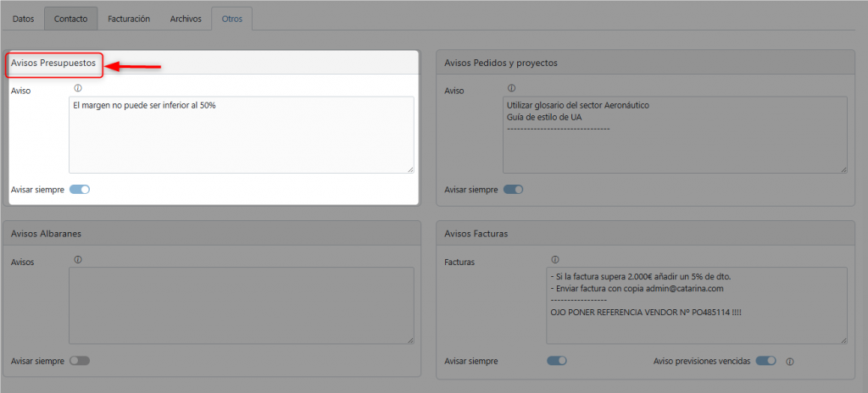Image resolution: width=868 pixels, height=393 pixels.
Task: Switch to the Contacto tab
Action: click(71, 18)
